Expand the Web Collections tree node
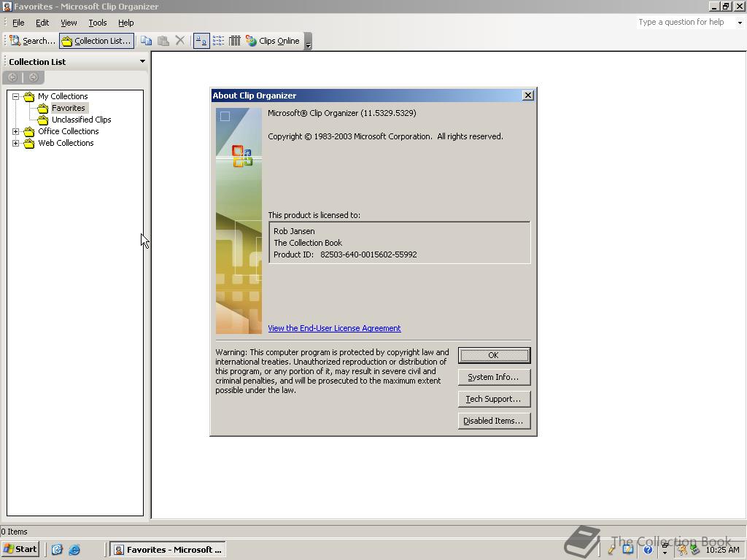 pyautogui.click(x=16, y=143)
